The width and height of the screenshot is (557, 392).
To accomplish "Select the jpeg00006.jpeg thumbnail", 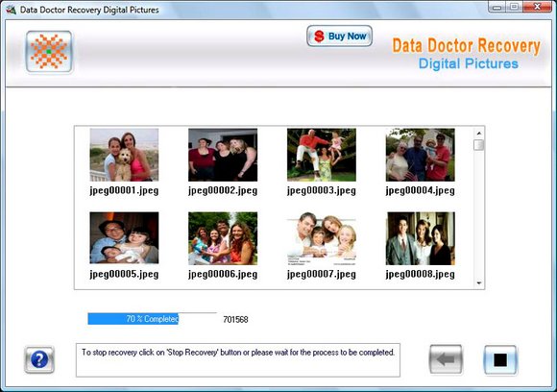I will (223, 238).
